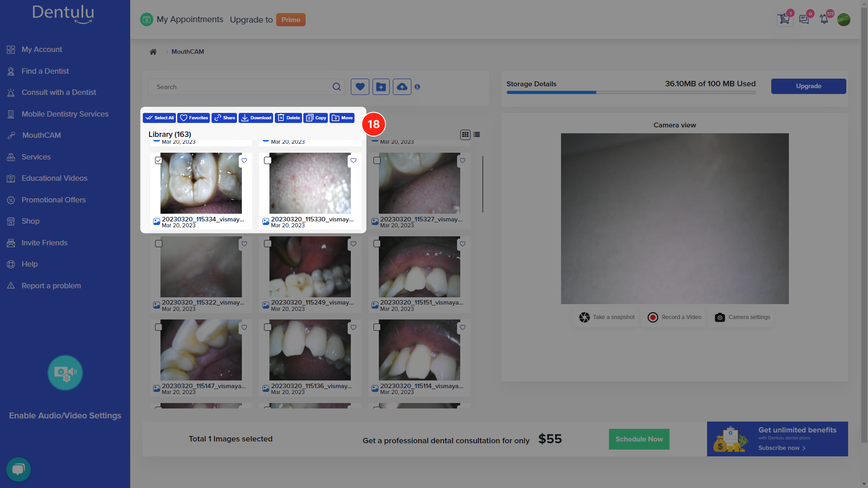Favorite image 20230320_115334 heart icon
The image size is (868, 488).
(x=244, y=160)
